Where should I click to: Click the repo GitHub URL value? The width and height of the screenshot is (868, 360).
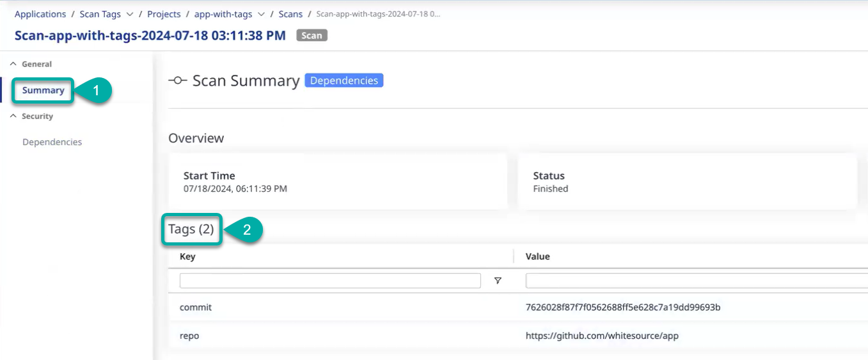coord(601,336)
